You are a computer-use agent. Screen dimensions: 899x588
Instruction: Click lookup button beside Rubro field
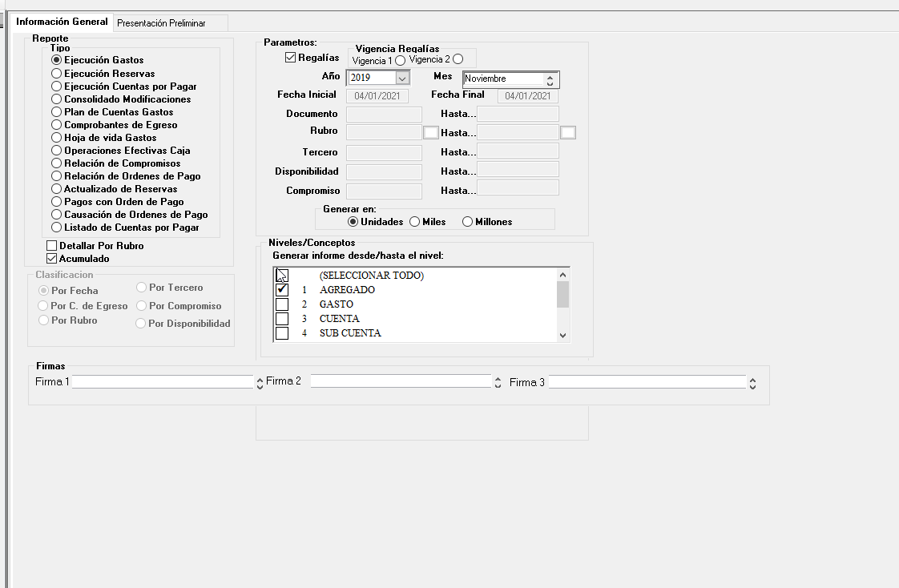click(430, 132)
